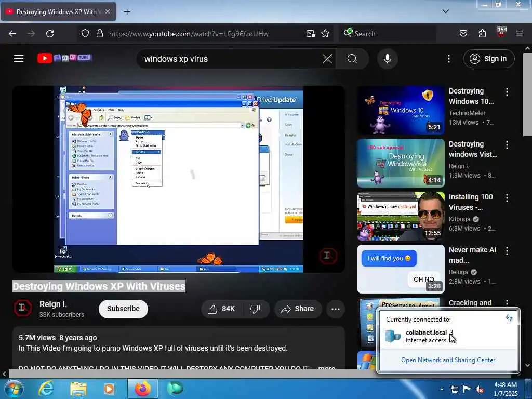Click the page vertical scrollbar

tap(527, 95)
